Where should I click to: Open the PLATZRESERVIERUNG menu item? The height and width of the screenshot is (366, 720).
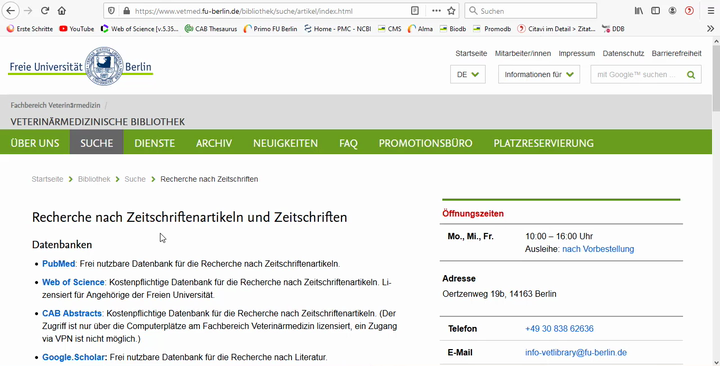tap(543, 143)
